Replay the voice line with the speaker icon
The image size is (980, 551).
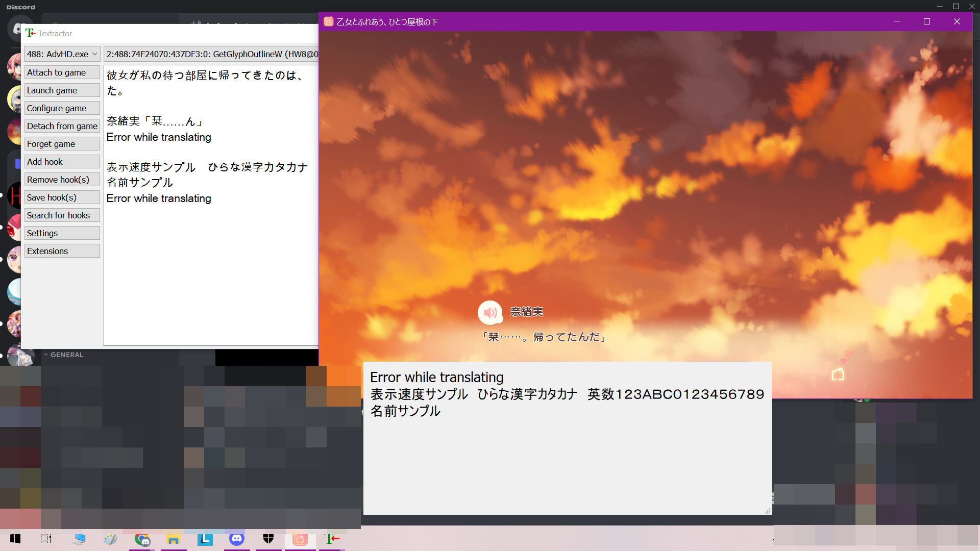(x=490, y=312)
